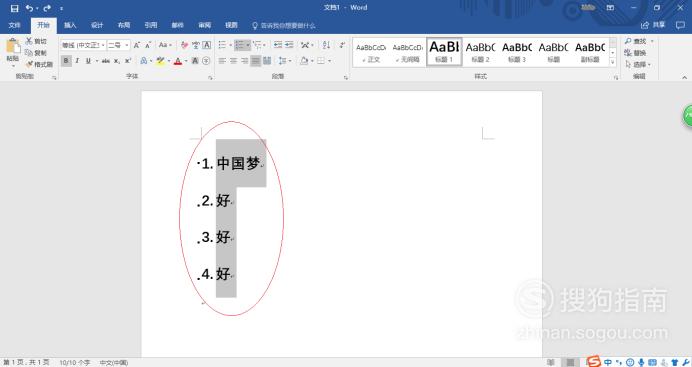The image size is (692, 367).
Task: Apply the Heading 3 style
Action: click(x=517, y=52)
